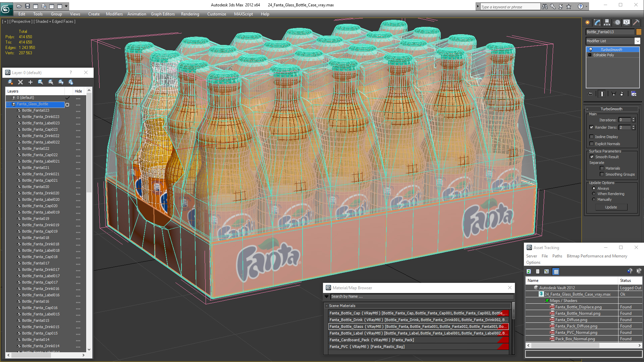644x362 pixels.
Task: Select the When Rendering update option
Action: click(594, 194)
